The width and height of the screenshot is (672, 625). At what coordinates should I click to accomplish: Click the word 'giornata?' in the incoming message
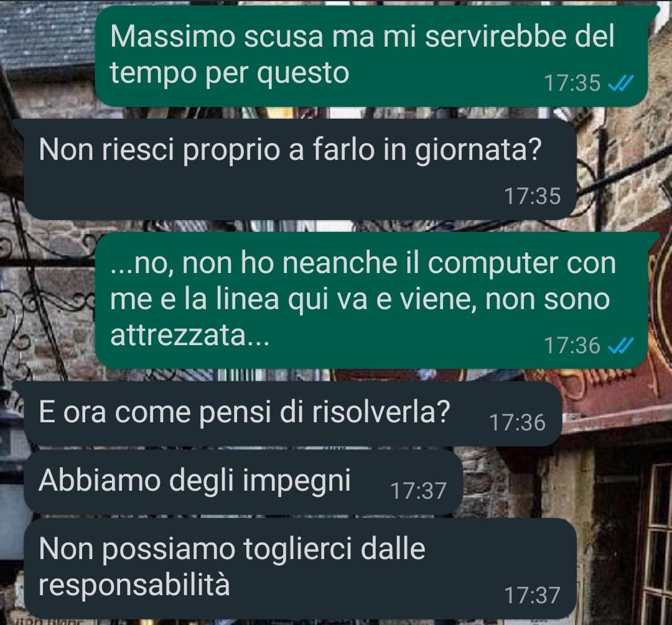[478, 150]
